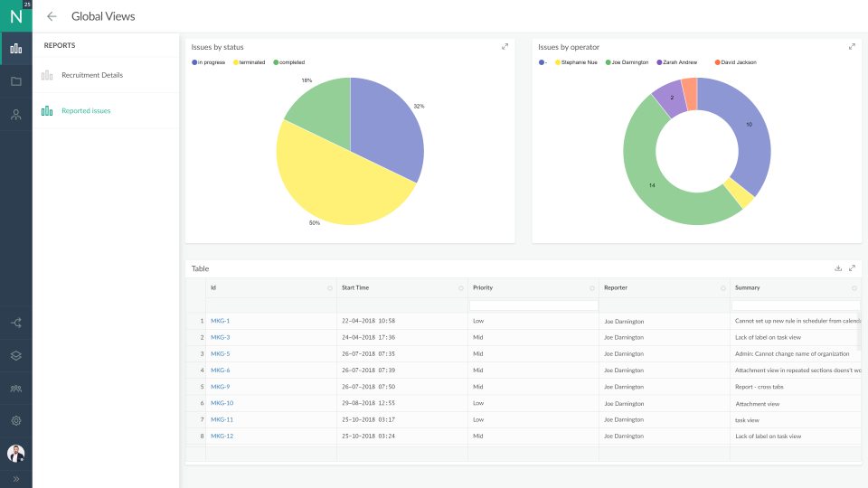Viewport: 868px width, 488px height.
Task: Open issue link MKG-10
Action: click(x=222, y=403)
